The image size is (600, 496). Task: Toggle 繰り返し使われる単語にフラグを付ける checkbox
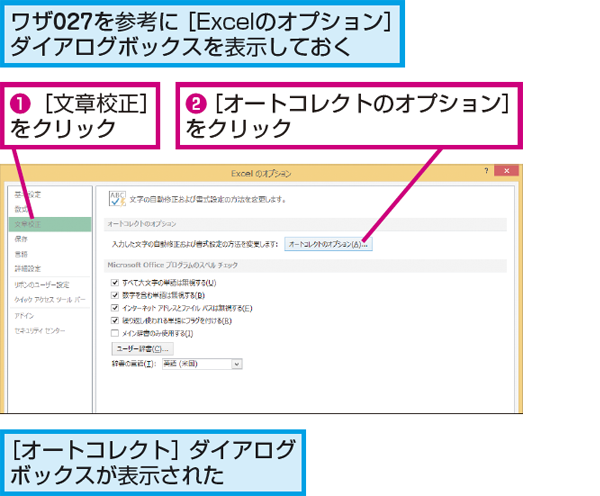pos(115,320)
